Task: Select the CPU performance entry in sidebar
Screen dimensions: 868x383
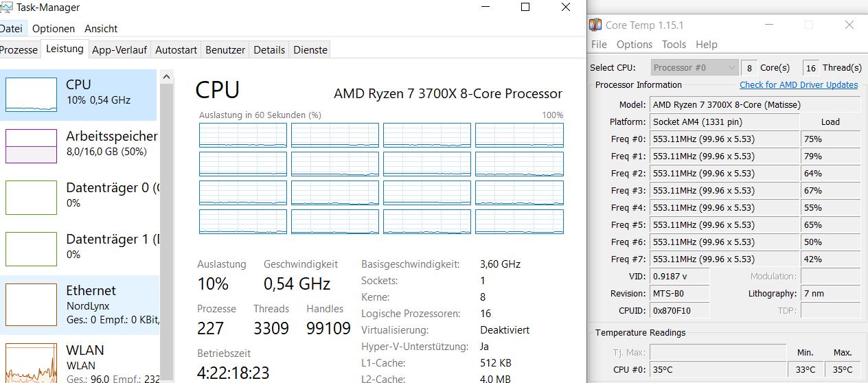Action: point(78,95)
